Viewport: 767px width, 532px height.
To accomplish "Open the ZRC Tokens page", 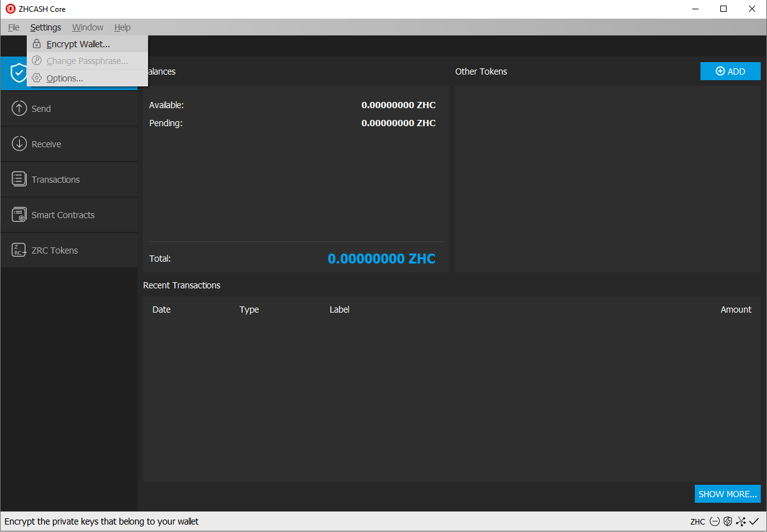I will pos(69,250).
